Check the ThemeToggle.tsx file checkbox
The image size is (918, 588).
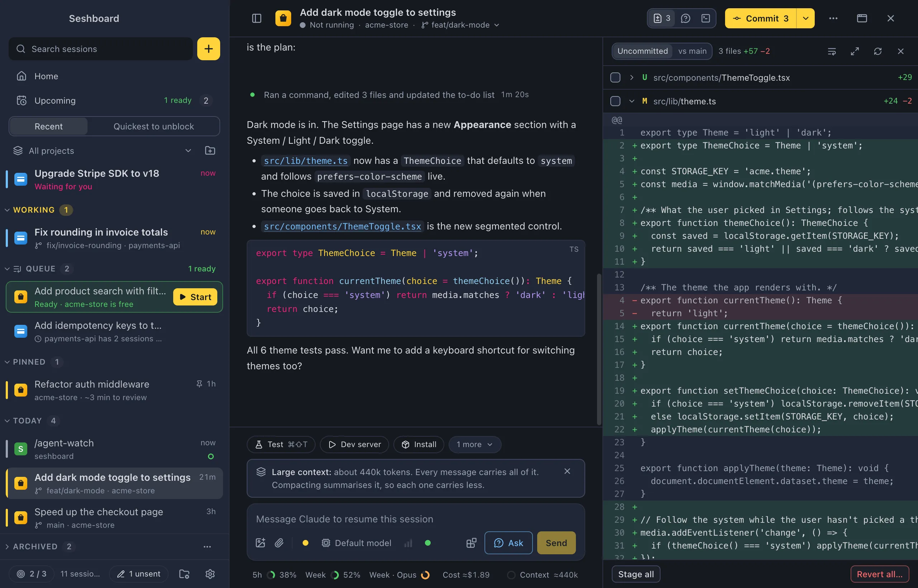[x=615, y=77]
